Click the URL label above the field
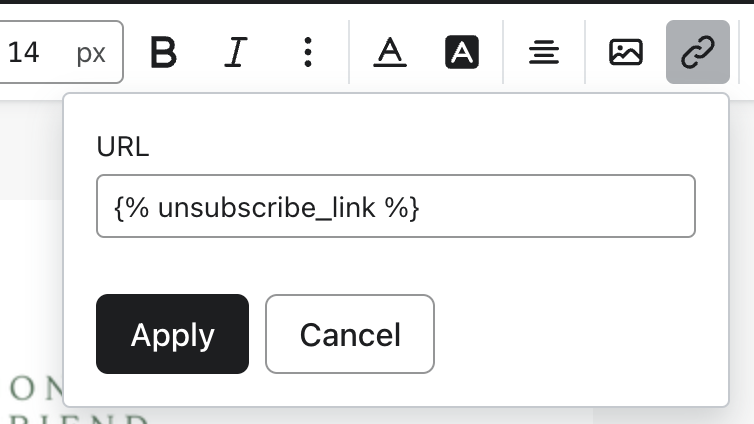 click(x=122, y=147)
